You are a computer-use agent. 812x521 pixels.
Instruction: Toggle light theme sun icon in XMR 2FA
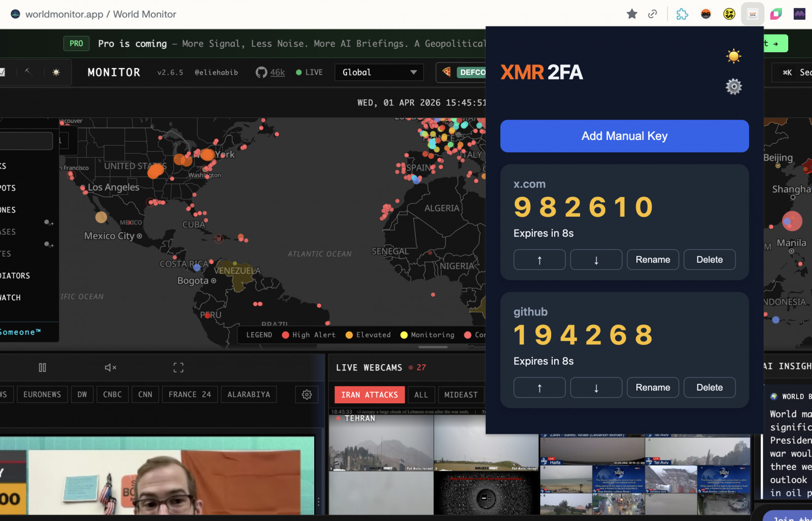coord(733,56)
